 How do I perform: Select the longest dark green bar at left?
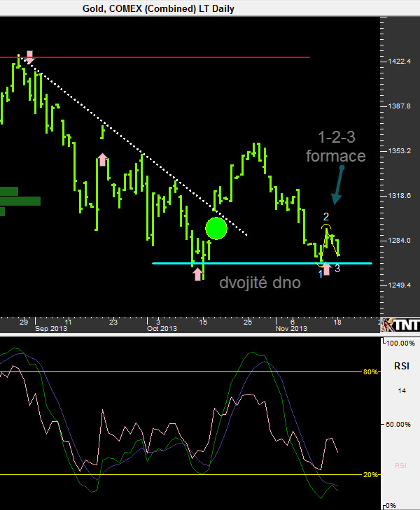pos(20,201)
